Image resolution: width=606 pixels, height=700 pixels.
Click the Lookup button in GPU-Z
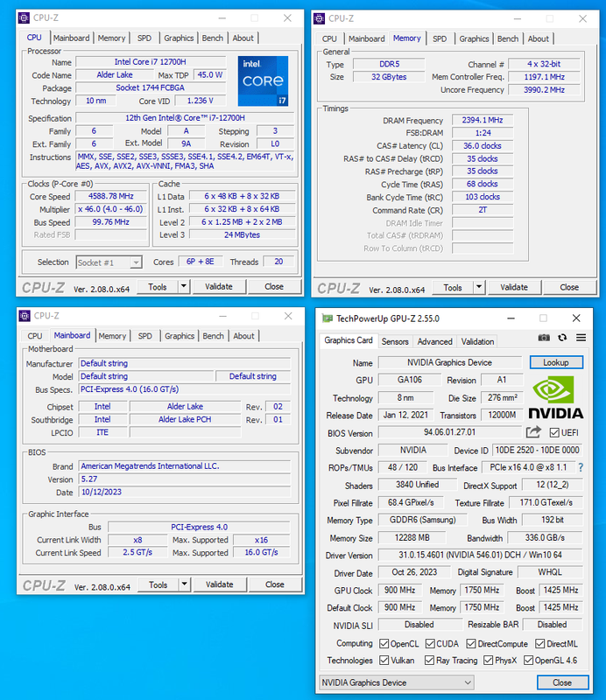(x=556, y=362)
